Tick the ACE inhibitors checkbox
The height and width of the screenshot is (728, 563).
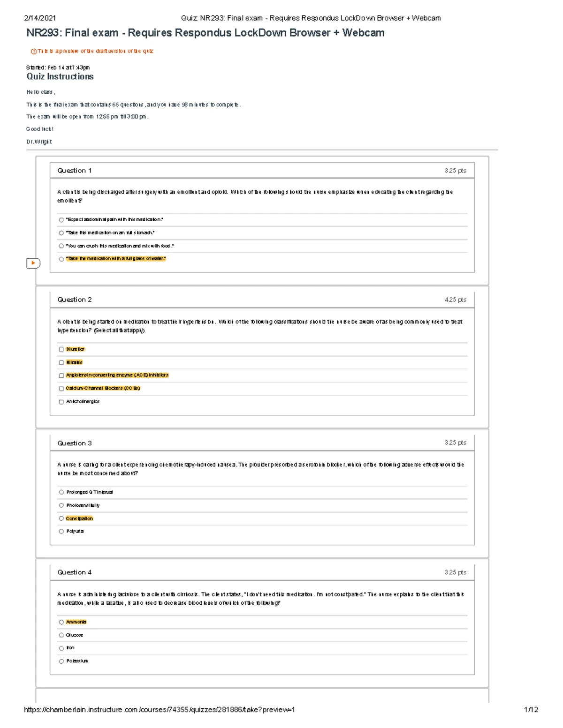(x=61, y=375)
